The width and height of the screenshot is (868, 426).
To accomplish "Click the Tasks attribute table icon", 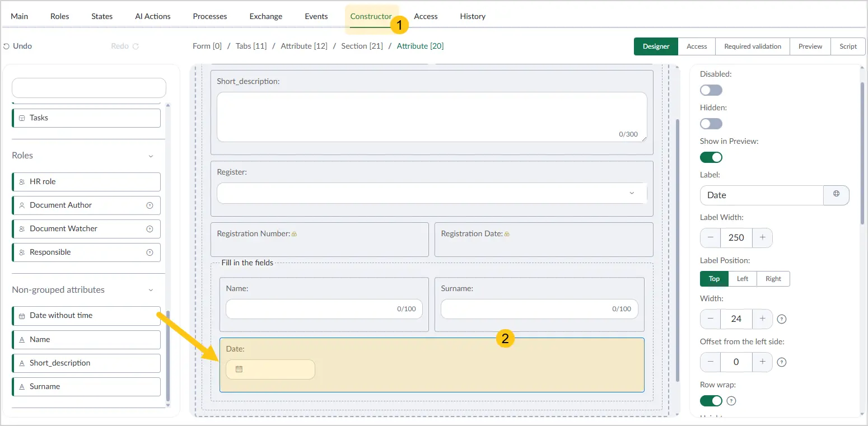I will (22, 118).
